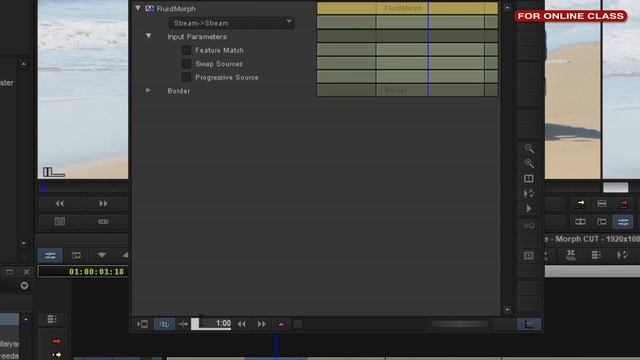Collapse the Input Parameters section
This screenshot has height=360, width=640.
[x=149, y=36]
